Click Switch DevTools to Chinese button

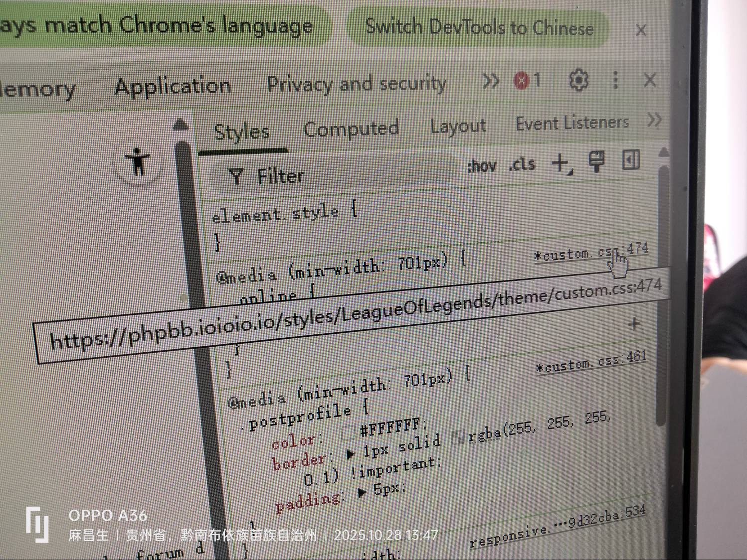[x=479, y=27]
